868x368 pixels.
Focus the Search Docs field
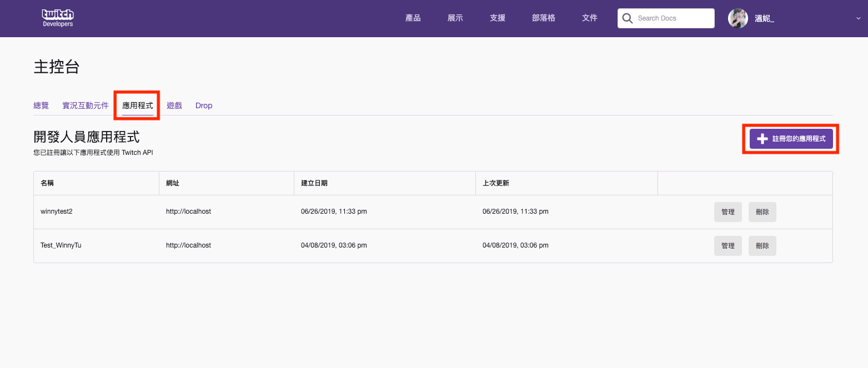point(666,18)
